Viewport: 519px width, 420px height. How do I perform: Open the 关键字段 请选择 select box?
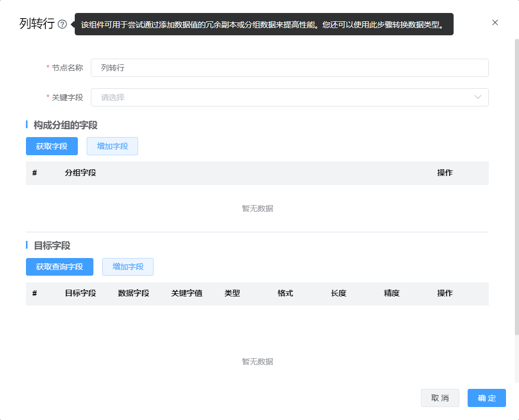280,97
